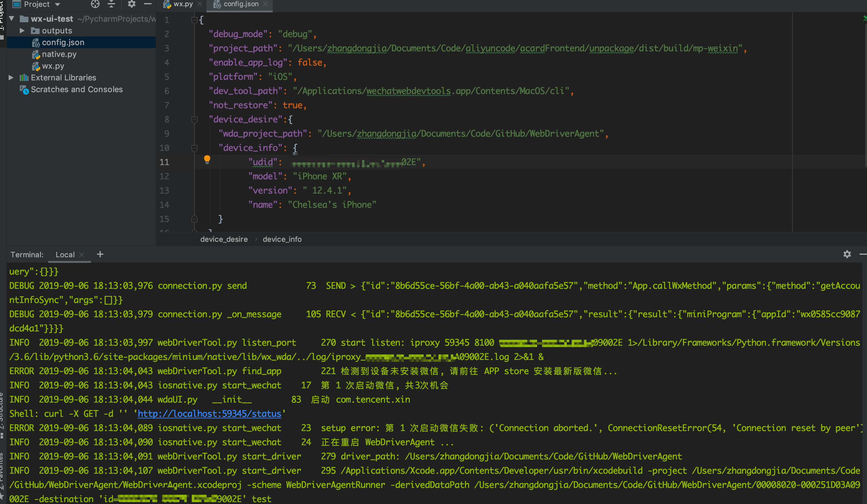This screenshot has width=867, height=504.
Task: Open the localhost:59345/status link
Action: (x=209, y=414)
